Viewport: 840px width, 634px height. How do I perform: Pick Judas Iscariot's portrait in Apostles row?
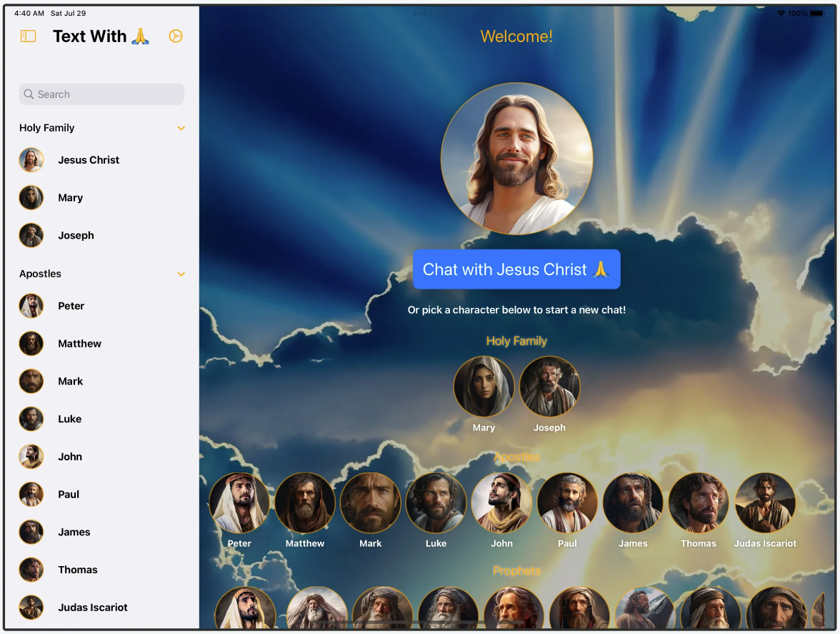[x=765, y=502]
